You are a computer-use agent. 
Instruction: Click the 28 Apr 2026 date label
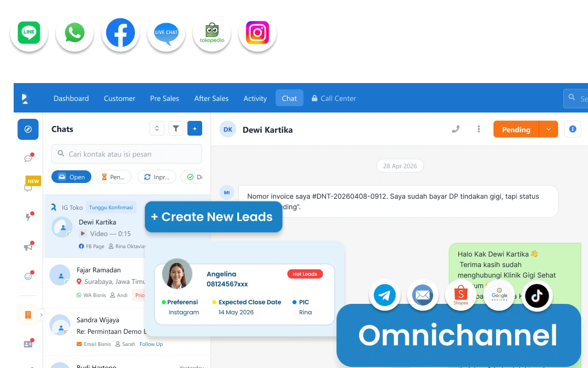[x=400, y=166]
